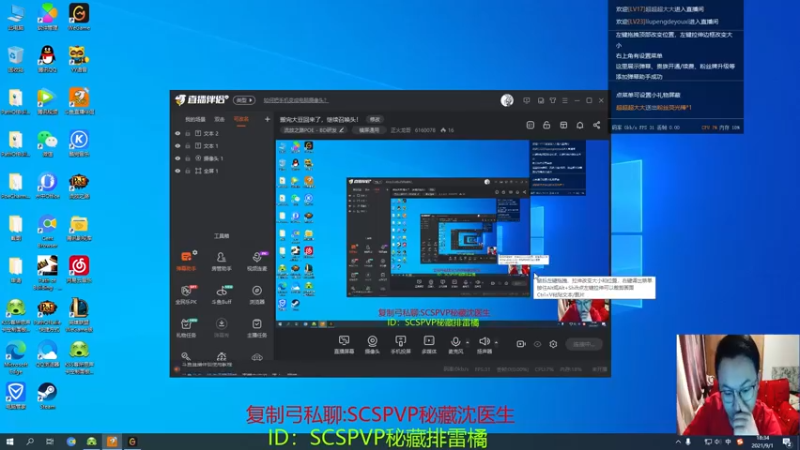Open Steam desktop shortcut
This screenshot has height=450, width=800.
[x=47, y=396]
